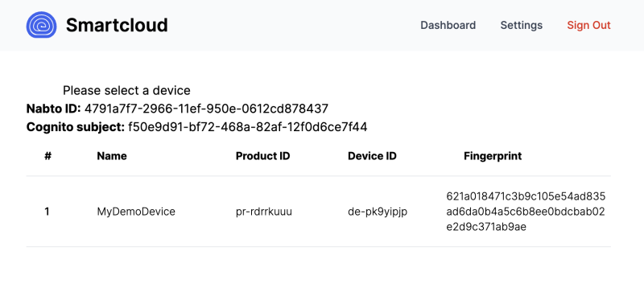Viewport: 644px width, 292px height.
Task: Click device ID de-pk9yipjp
Action: tap(378, 212)
